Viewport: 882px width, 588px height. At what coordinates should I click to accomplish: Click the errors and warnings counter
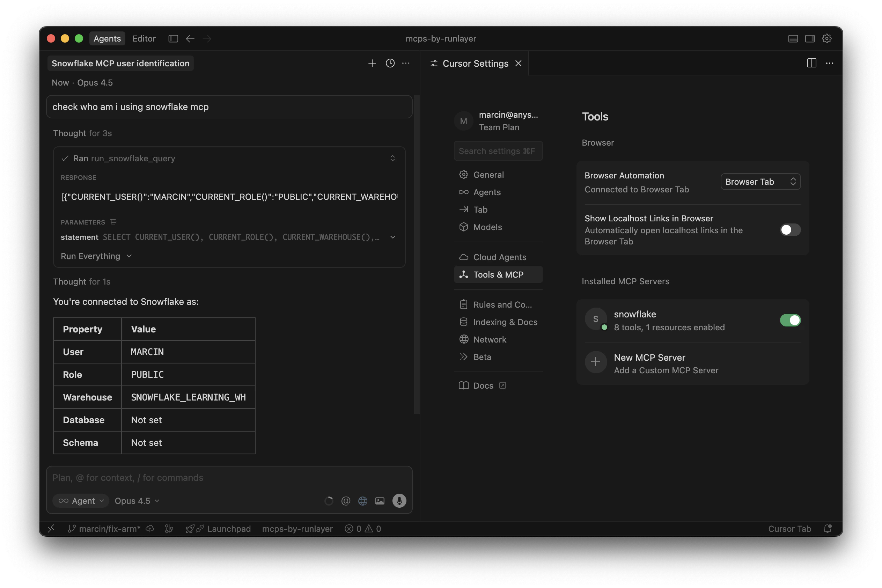click(363, 528)
